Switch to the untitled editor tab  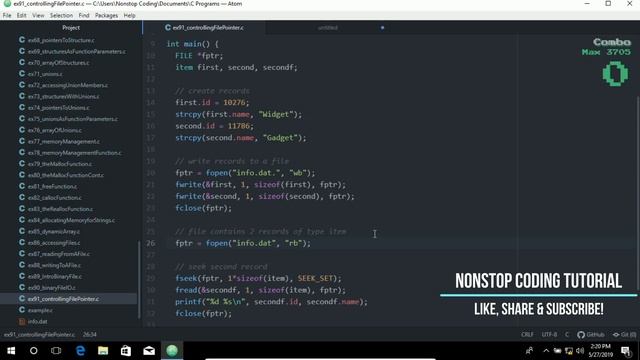pos(328,28)
